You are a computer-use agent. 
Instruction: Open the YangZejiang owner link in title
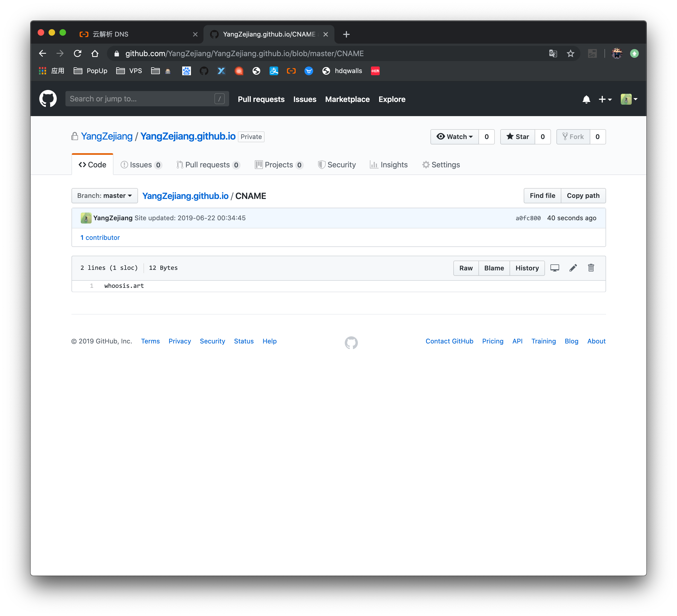(107, 136)
